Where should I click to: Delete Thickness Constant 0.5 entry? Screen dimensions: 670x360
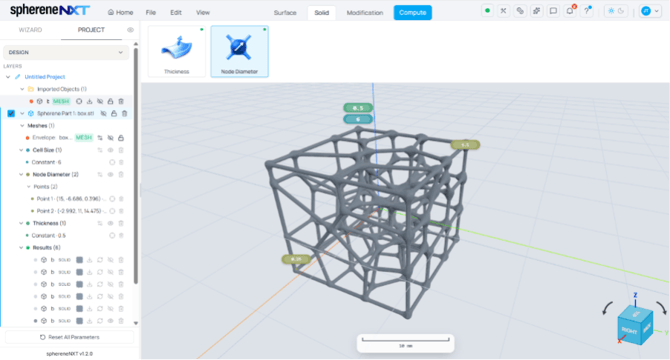[121, 235]
